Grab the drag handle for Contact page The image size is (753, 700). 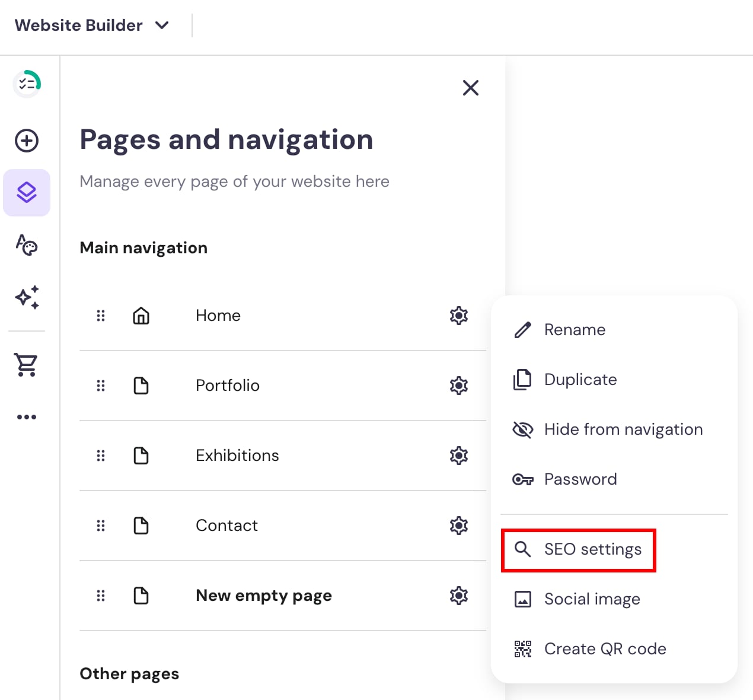coord(101,526)
